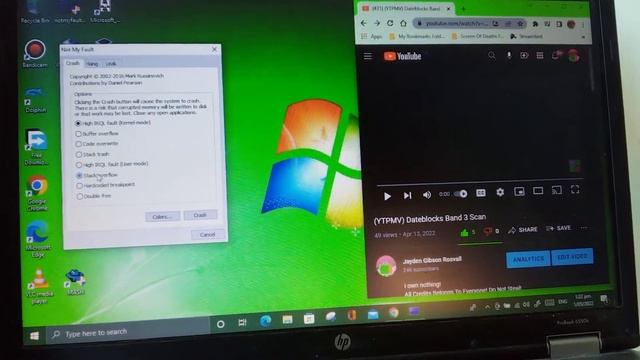This screenshot has height=360, width=640.
Task: Open new Chrome tab
Action: 463,9
